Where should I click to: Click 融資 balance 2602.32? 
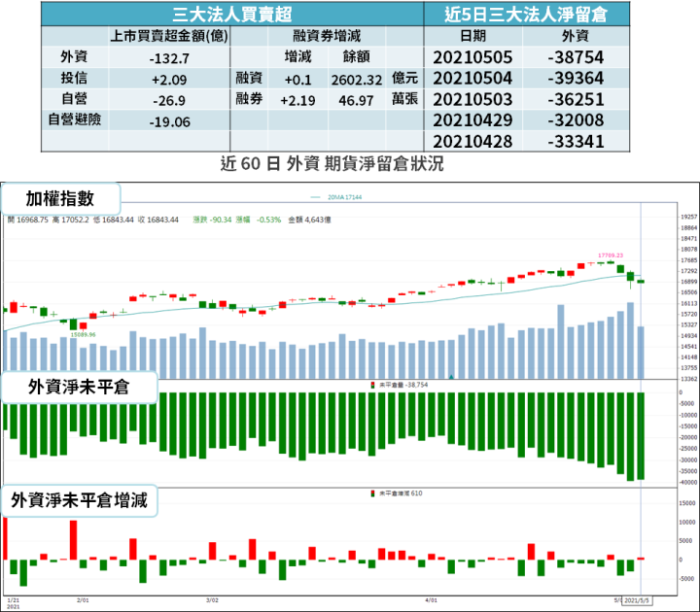356,80
